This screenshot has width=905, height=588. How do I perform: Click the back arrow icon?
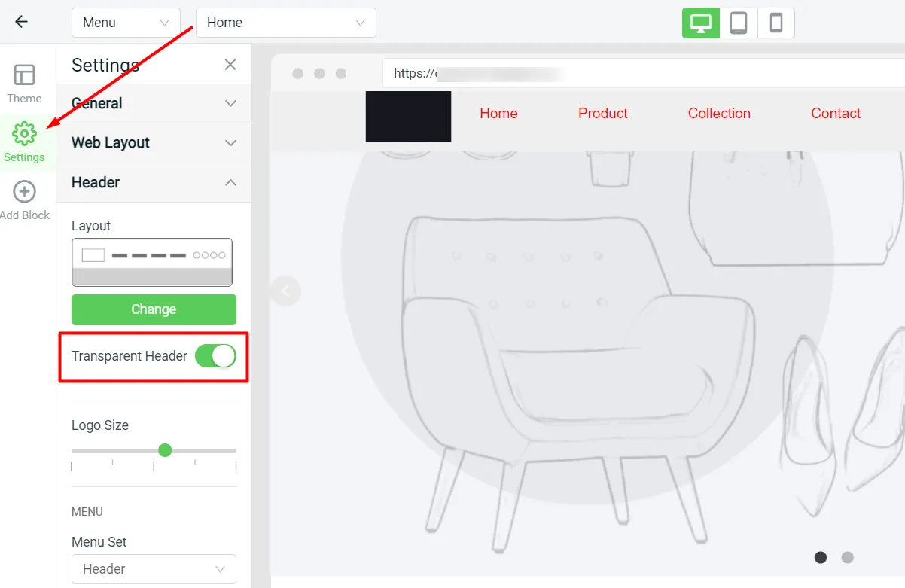21,22
